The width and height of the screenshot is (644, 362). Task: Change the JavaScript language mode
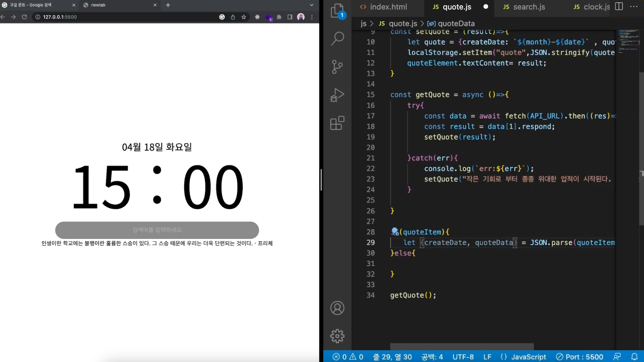pyautogui.click(x=523, y=357)
